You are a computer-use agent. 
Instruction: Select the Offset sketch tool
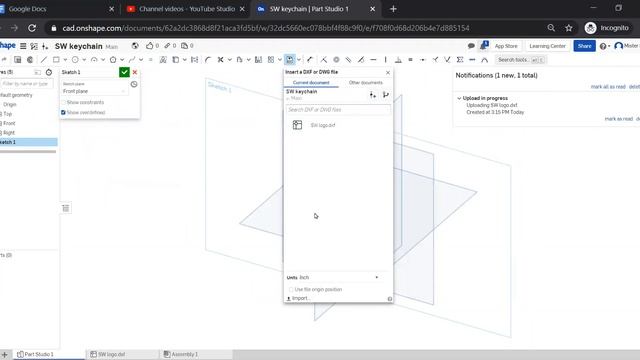point(240,60)
